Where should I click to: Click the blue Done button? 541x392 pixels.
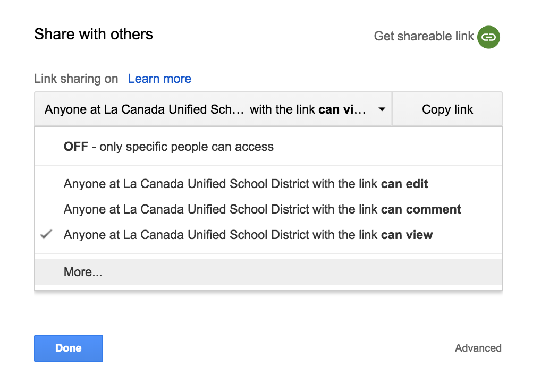[x=69, y=348]
